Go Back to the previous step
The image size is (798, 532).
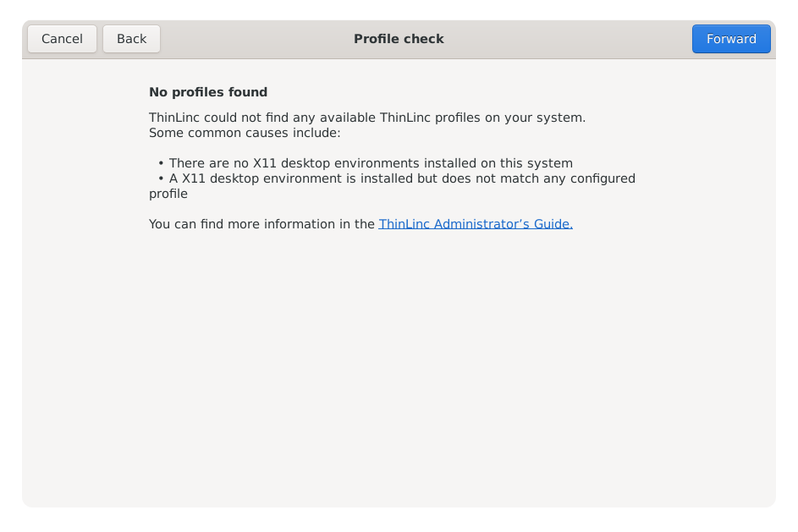tap(131, 39)
